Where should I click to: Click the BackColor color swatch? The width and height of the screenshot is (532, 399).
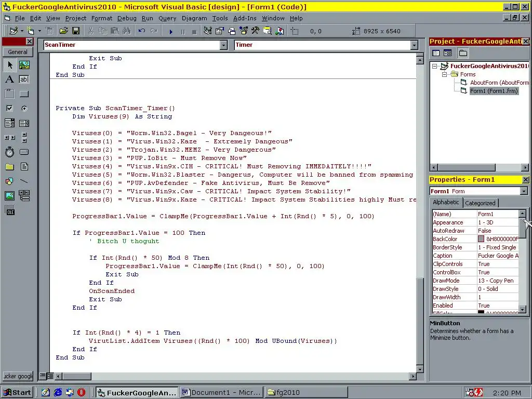click(x=481, y=239)
